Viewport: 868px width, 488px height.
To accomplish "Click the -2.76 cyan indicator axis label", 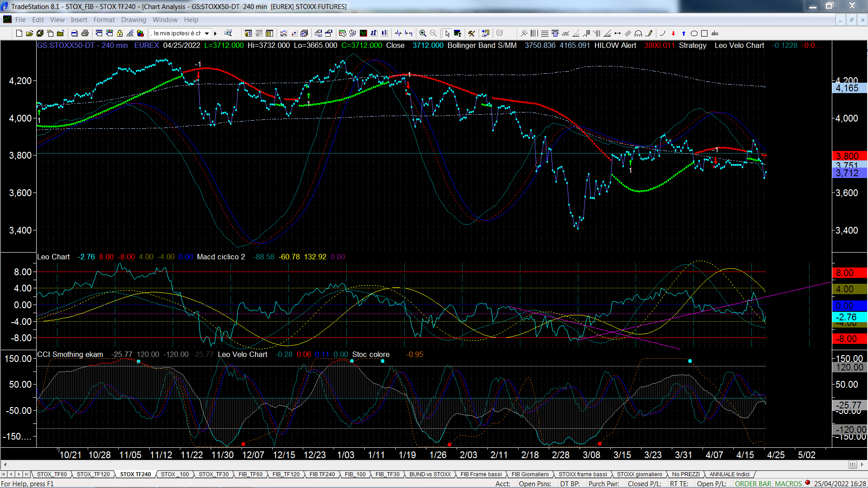I will tap(849, 317).
